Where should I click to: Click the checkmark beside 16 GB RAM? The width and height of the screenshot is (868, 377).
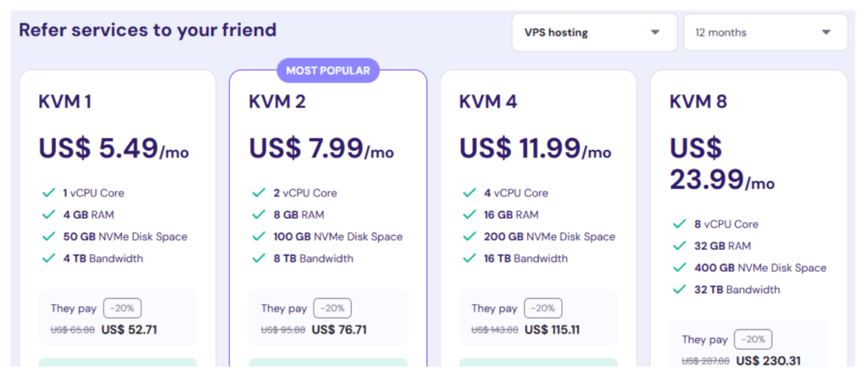(x=468, y=215)
